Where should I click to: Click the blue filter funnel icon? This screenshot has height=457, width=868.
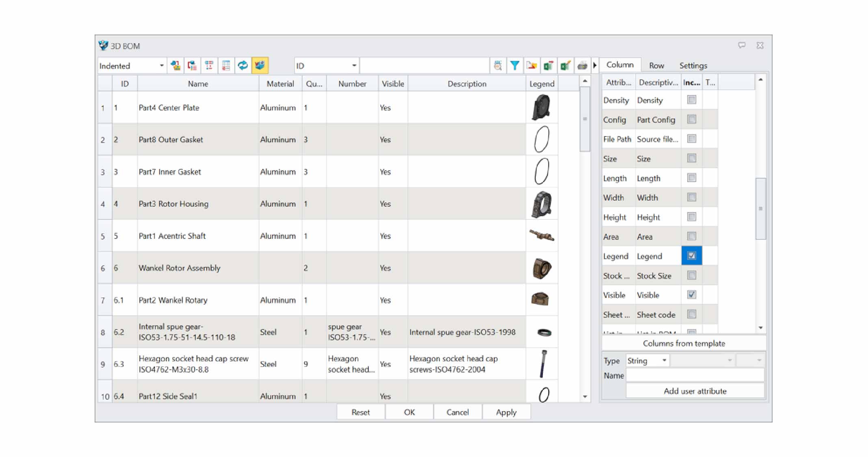pyautogui.click(x=515, y=65)
